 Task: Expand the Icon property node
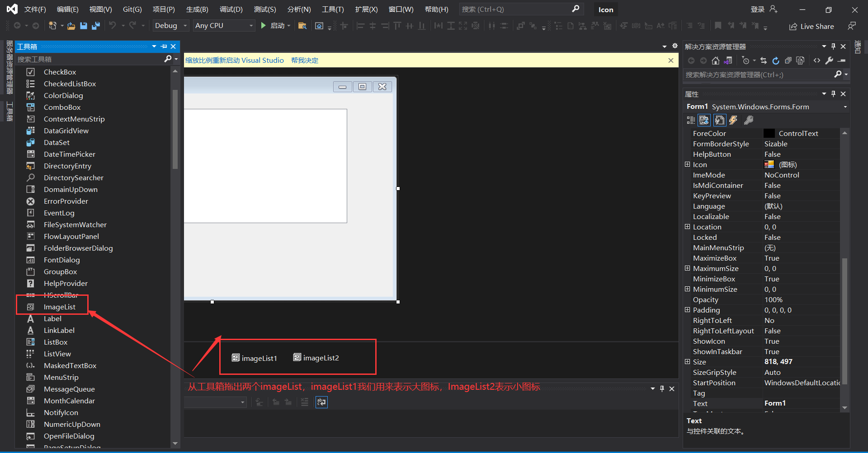click(x=687, y=164)
